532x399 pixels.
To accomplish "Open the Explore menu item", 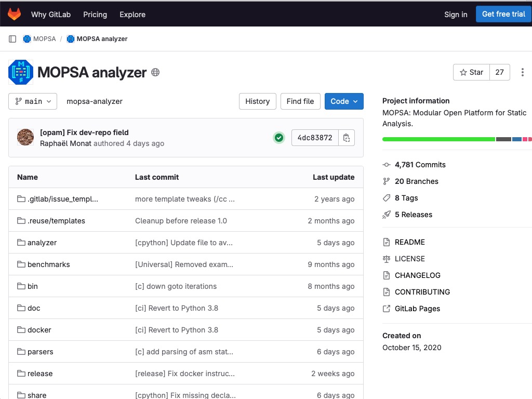I will tap(132, 15).
